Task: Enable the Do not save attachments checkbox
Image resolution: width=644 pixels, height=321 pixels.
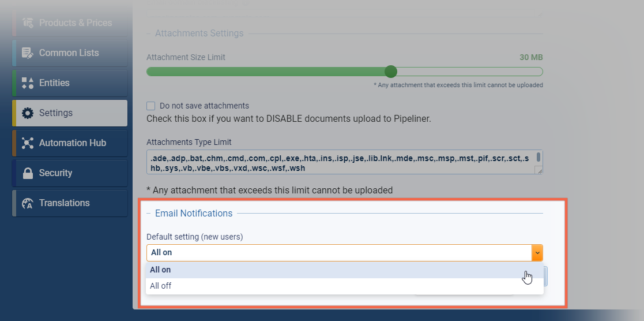Action: (150, 106)
